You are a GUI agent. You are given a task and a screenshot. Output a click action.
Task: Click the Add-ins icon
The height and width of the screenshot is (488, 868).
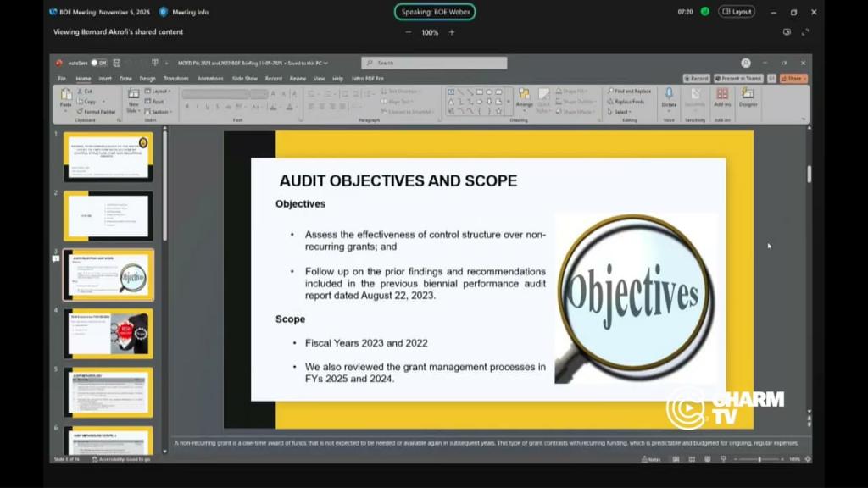click(722, 97)
